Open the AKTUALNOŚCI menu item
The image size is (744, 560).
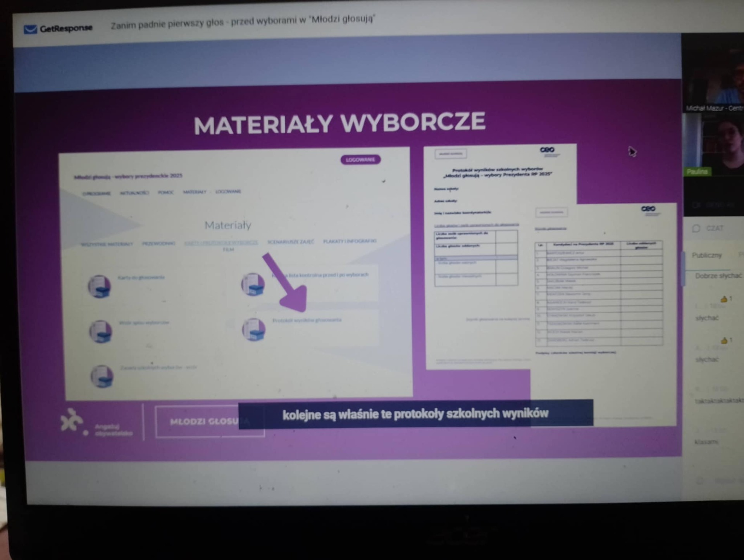(x=134, y=193)
